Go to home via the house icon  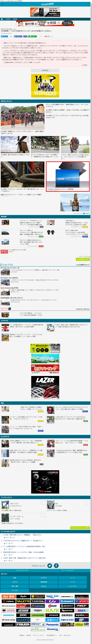2,19
